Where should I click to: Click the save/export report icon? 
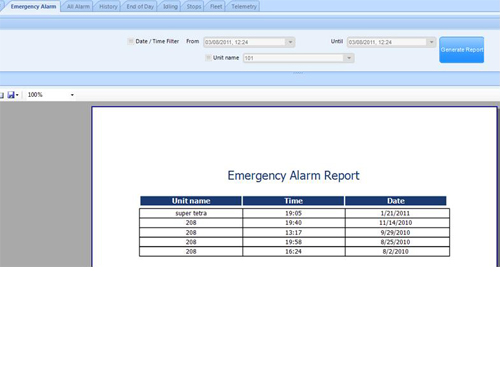pyautogui.click(x=11, y=95)
